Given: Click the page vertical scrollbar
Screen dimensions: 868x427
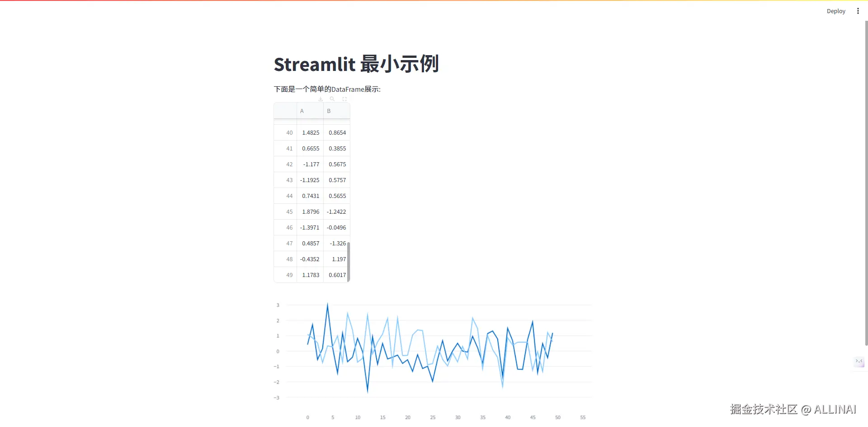Looking at the screenshot, I should pyautogui.click(x=866, y=183).
